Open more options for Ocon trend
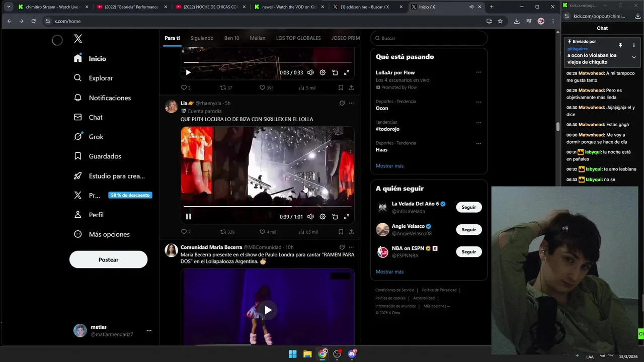The image size is (644, 362). pos(478,102)
